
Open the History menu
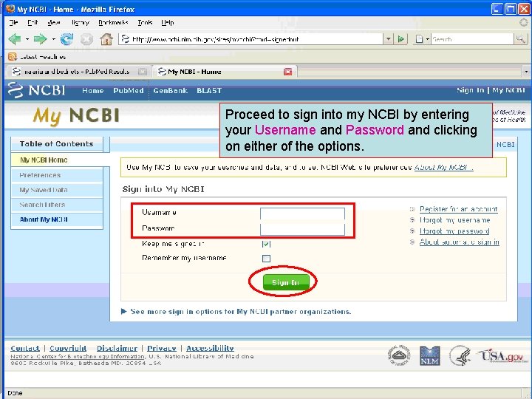pos(80,23)
